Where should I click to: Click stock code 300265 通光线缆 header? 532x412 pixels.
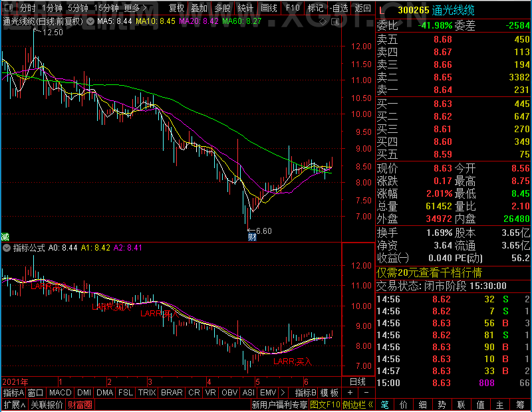click(x=436, y=11)
